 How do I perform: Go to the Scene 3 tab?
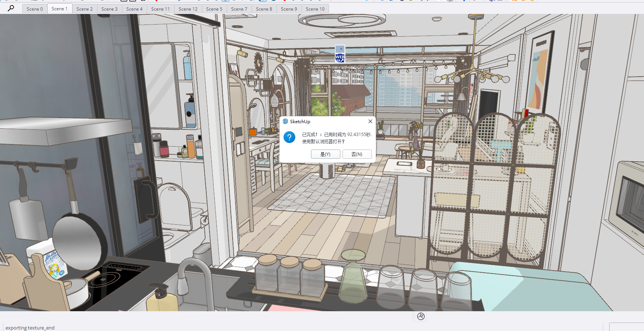[109, 9]
